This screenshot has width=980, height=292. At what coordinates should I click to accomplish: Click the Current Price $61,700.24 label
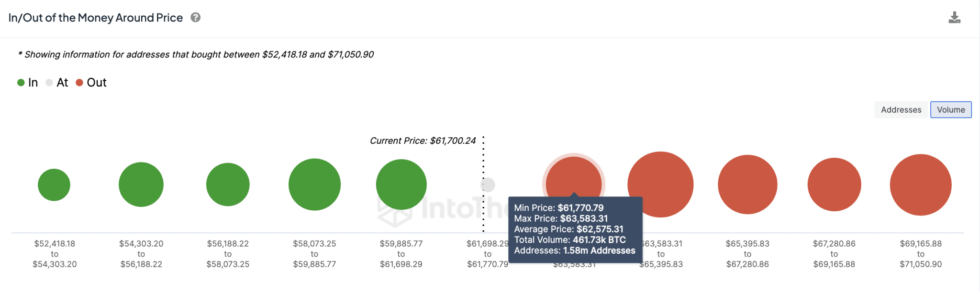point(423,141)
